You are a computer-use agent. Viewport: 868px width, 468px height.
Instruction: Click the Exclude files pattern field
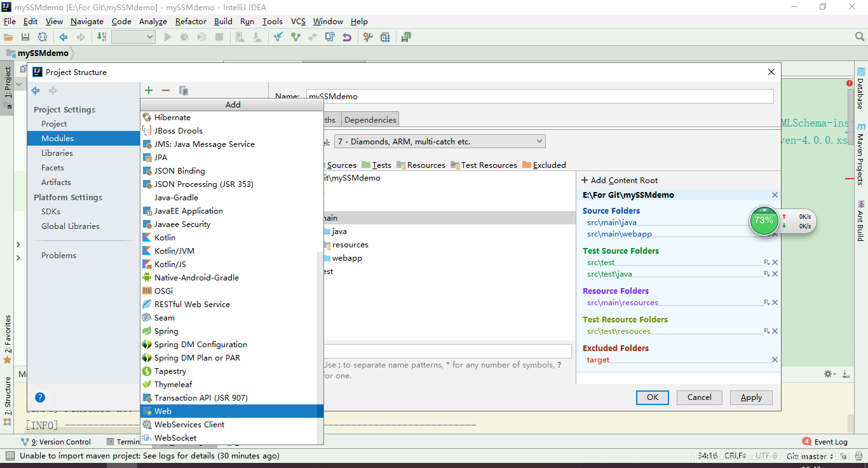(447, 351)
